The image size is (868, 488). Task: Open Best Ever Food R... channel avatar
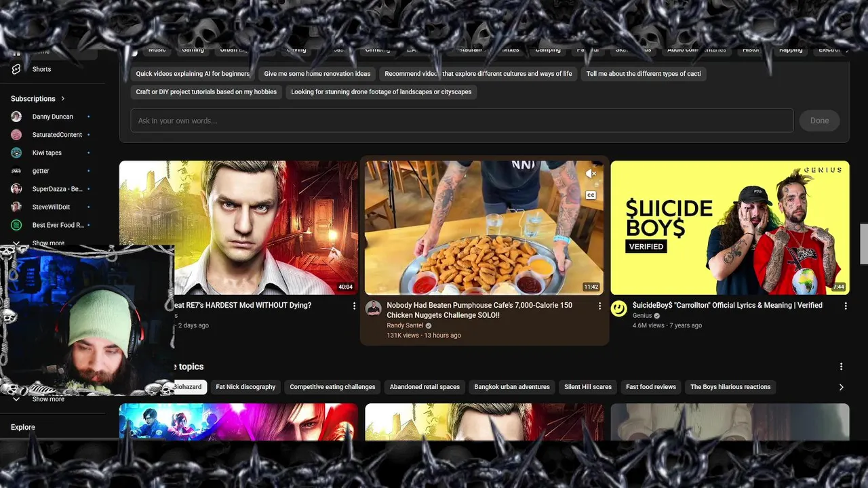[16, 225]
